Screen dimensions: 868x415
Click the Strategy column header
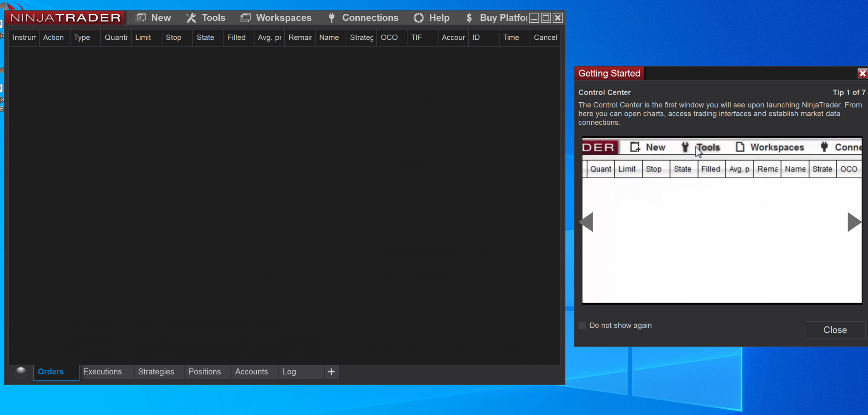361,38
